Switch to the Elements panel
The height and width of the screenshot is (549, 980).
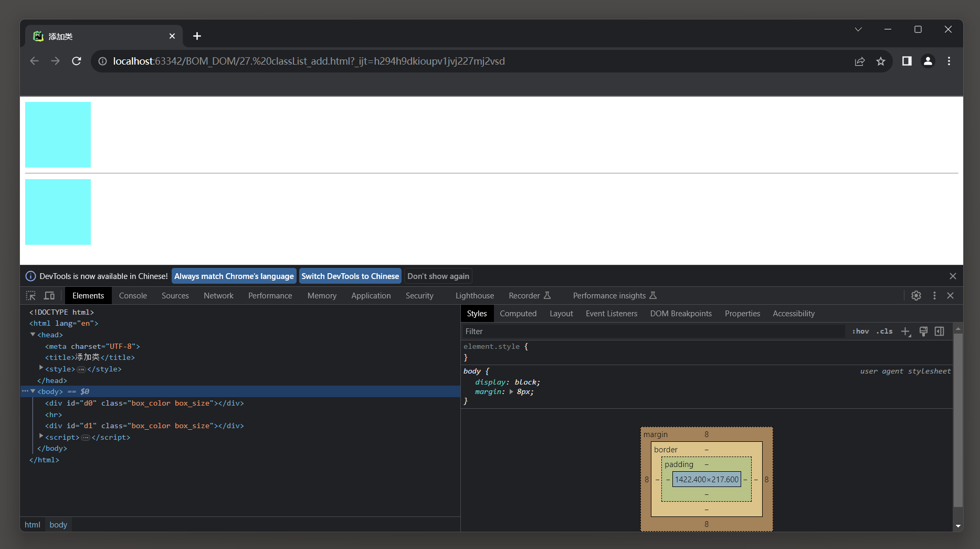(x=88, y=296)
